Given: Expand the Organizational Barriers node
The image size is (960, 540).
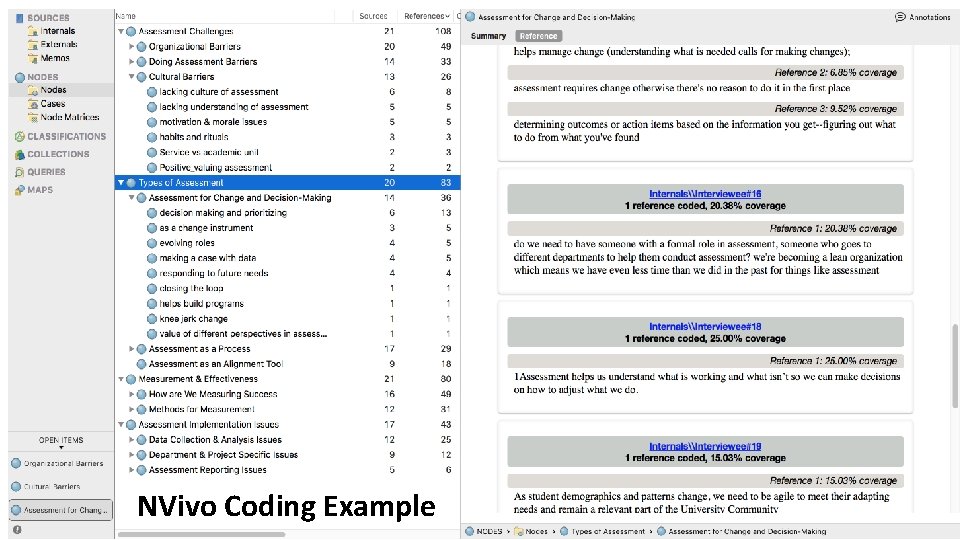Looking at the screenshot, I should coord(131,47).
